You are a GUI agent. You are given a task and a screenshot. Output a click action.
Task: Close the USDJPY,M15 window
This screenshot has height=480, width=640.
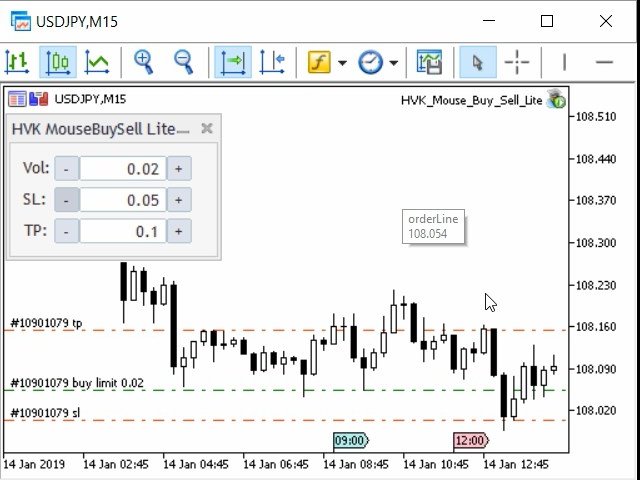tap(606, 21)
